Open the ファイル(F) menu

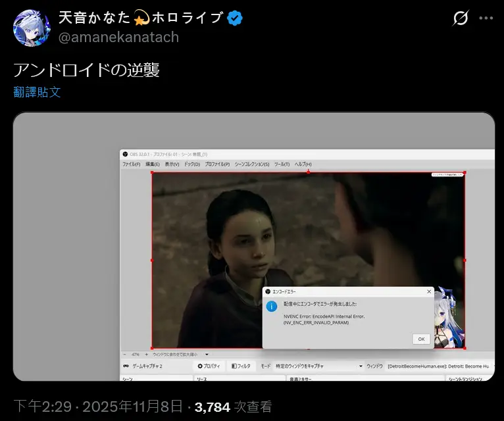(132, 164)
